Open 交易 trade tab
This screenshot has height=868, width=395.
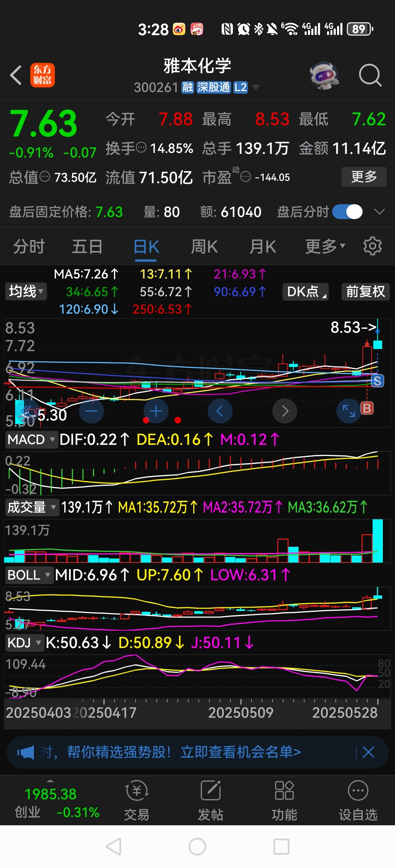click(x=137, y=801)
